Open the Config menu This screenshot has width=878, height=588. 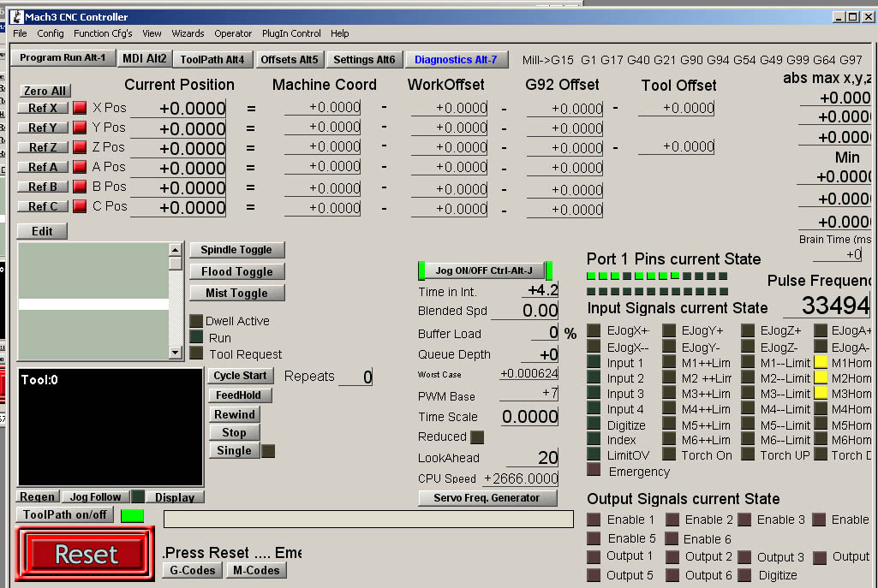(x=51, y=33)
